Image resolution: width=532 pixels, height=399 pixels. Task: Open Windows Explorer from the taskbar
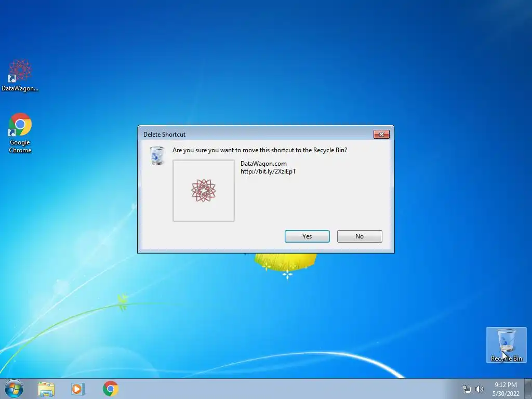point(46,389)
